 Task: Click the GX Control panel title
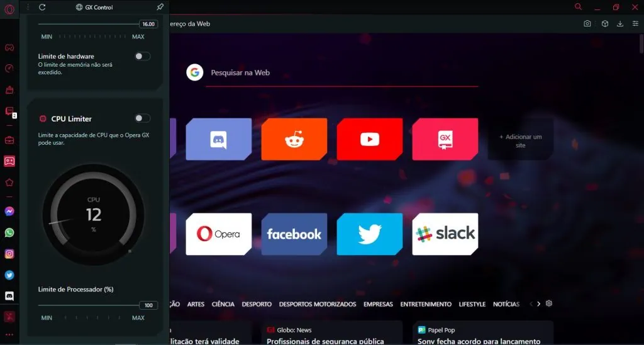coord(99,8)
